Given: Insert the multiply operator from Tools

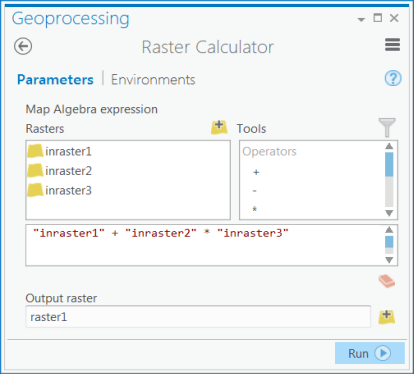Looking at the screenshot, I should coord(255,210).
